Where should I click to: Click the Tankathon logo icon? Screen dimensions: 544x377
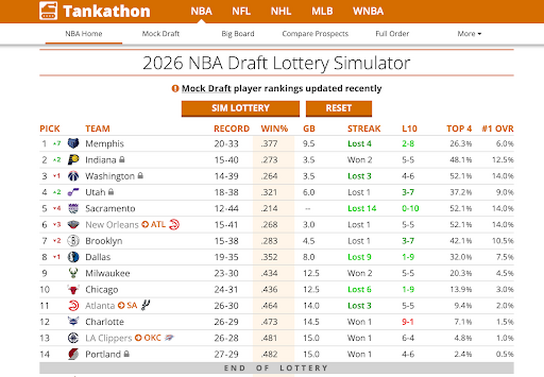click(x=48, y=10)
